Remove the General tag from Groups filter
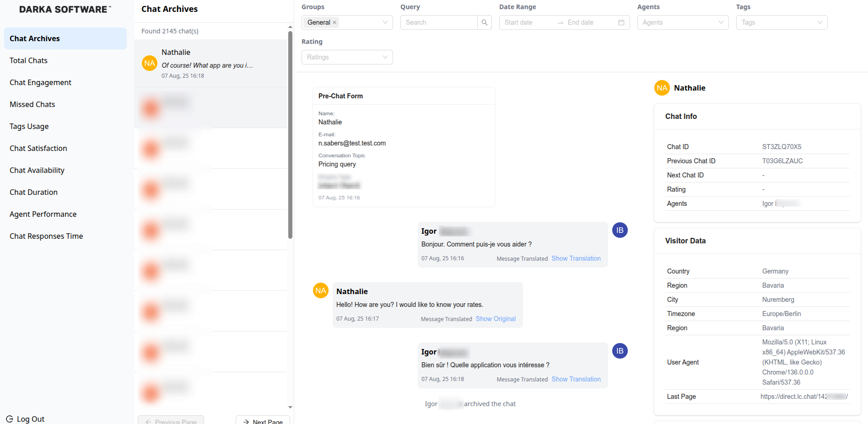Image resolution: width=868 pixels, height=424 pixels. 334,22
